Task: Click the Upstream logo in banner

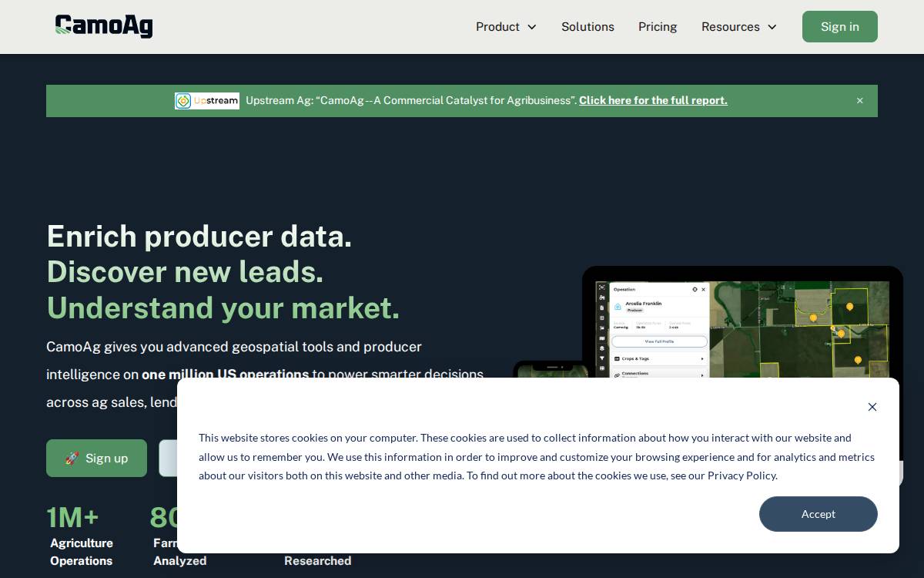Action: tap(207, 101)
